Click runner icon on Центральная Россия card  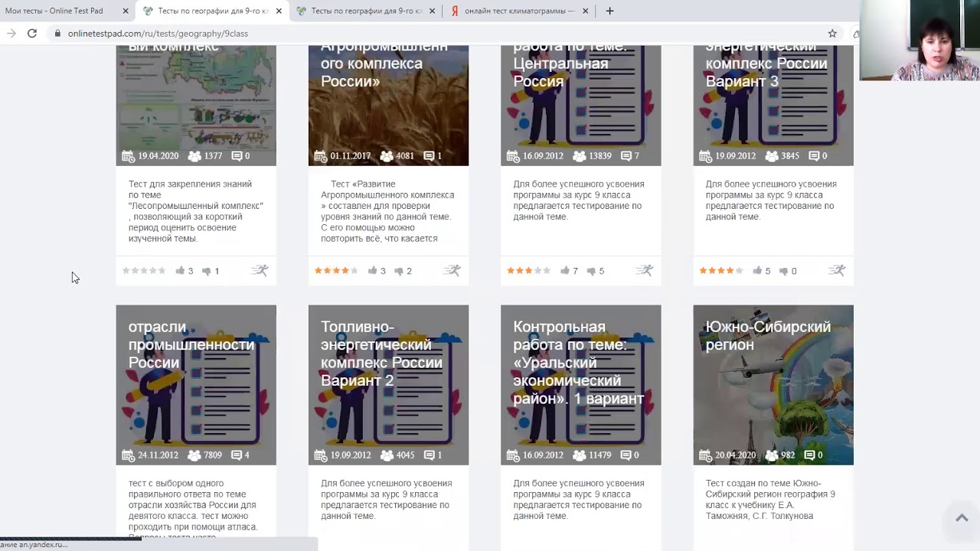tap(645, 270)
